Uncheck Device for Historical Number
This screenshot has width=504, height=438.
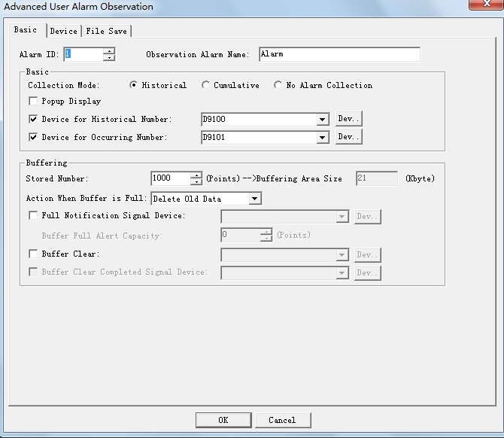[x=33, y=119]
